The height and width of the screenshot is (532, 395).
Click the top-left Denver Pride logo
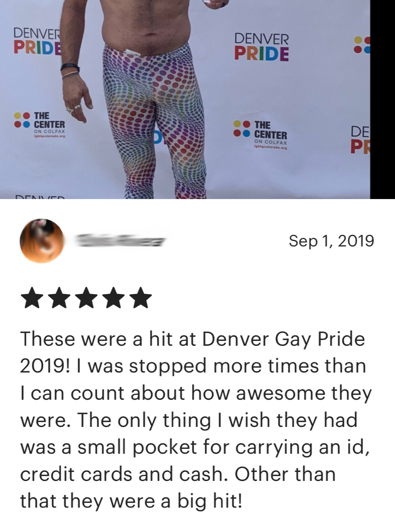coord(37,41)
